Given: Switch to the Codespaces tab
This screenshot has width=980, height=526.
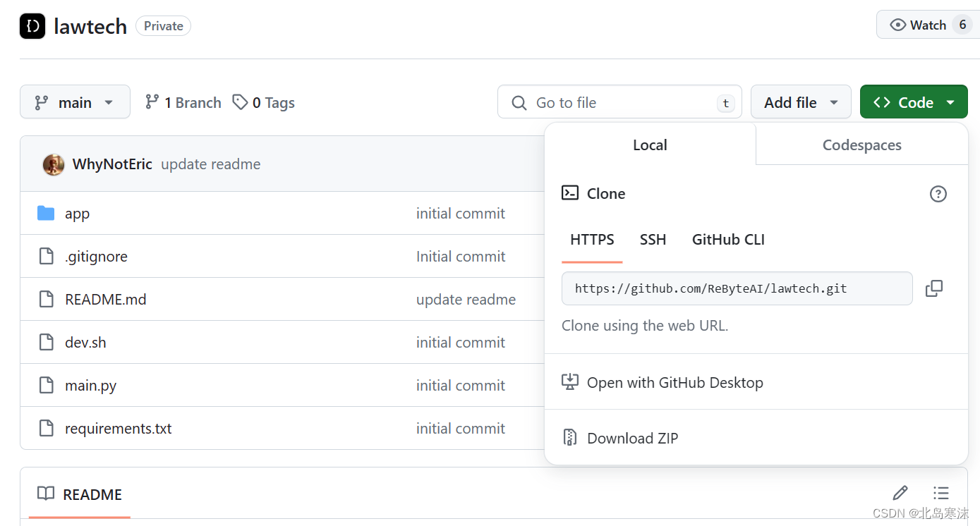Looking at the screenshot, I should click(x=861, y=145).
